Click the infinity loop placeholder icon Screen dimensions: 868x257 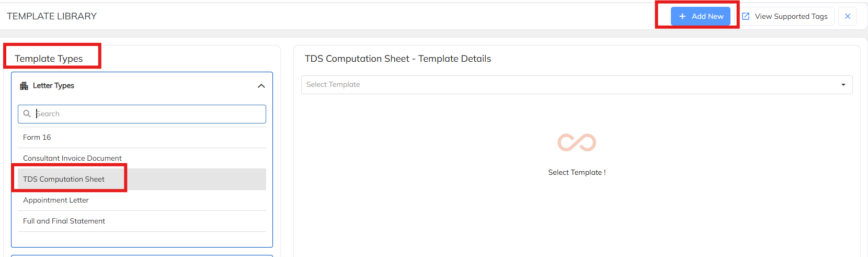pos(577,142)
